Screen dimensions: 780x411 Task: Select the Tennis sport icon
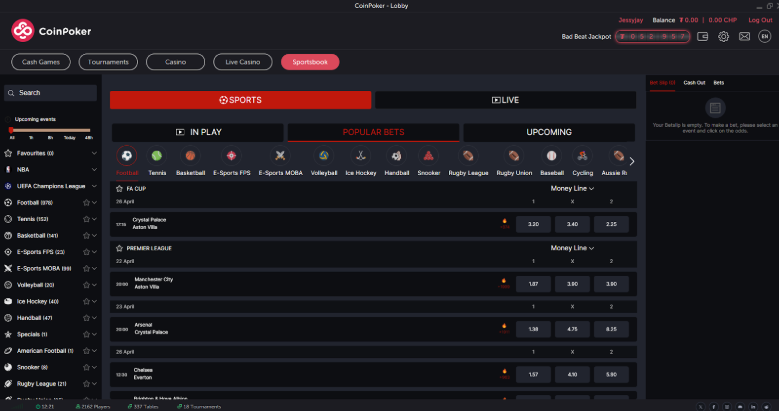[x=157, y=156]
